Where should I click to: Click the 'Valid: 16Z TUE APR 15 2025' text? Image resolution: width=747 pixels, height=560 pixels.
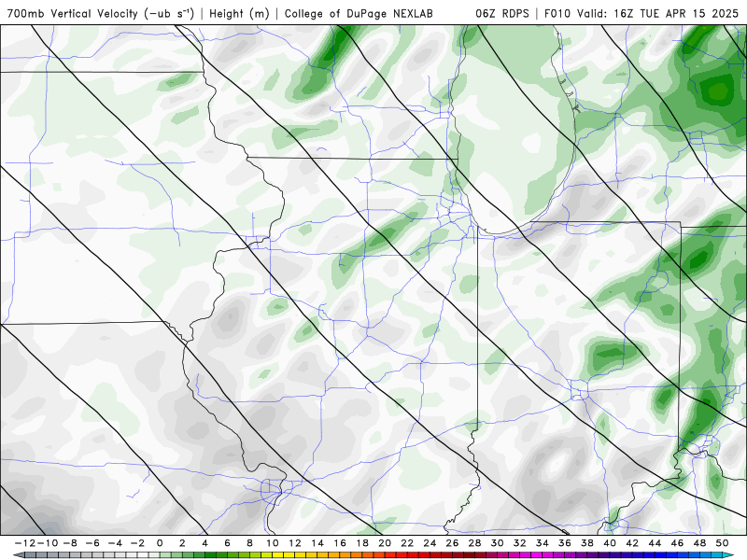pos(657,13)
